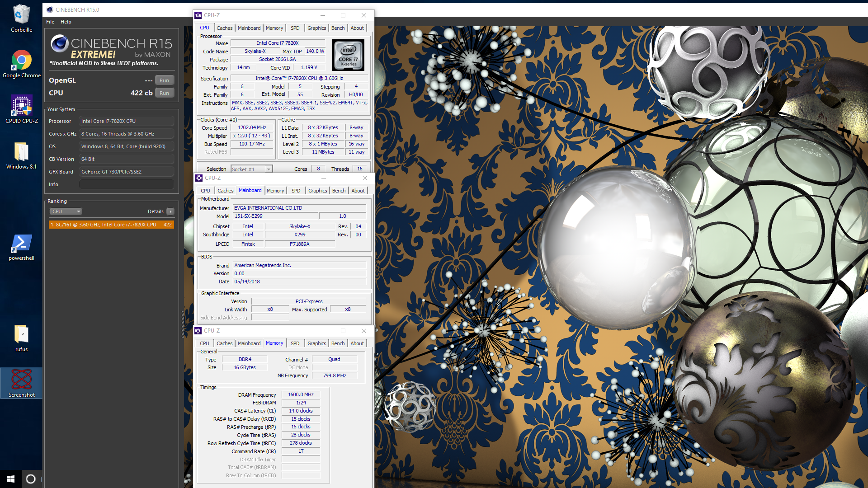The image size is (868, 488).
Task: Go to Graphics tab in bottom CPU-Z window
Action: coord(317,343)
